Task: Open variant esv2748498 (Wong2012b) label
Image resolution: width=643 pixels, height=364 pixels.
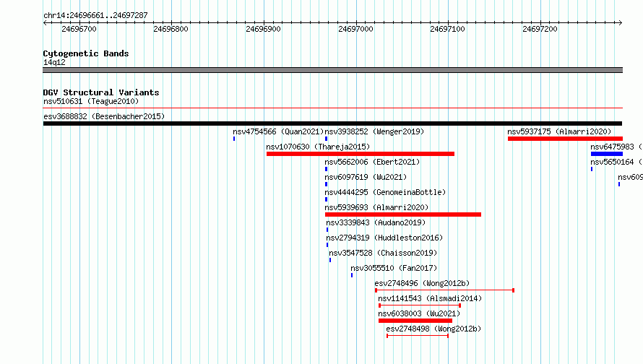Action: pyautogui.click(x=433, y=329)
